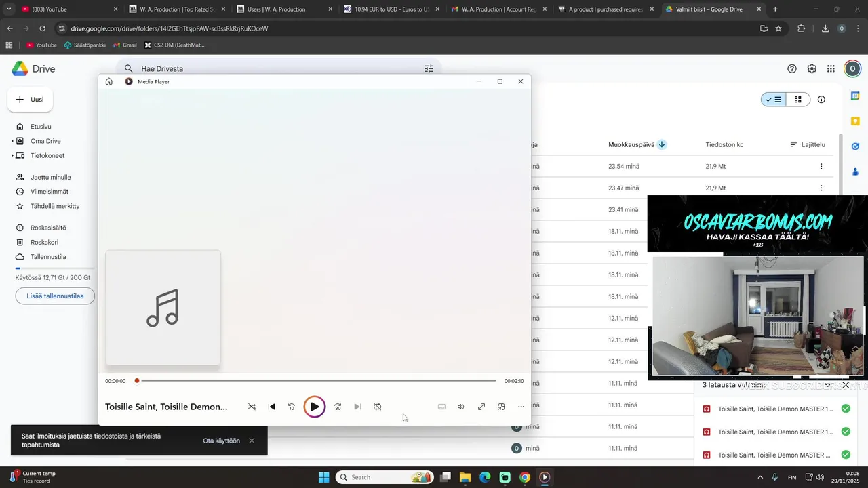Image resolution: width=868 pixels, height=488 pixels.
Task: Open Lajittelu sort menu
Action: 808,144
